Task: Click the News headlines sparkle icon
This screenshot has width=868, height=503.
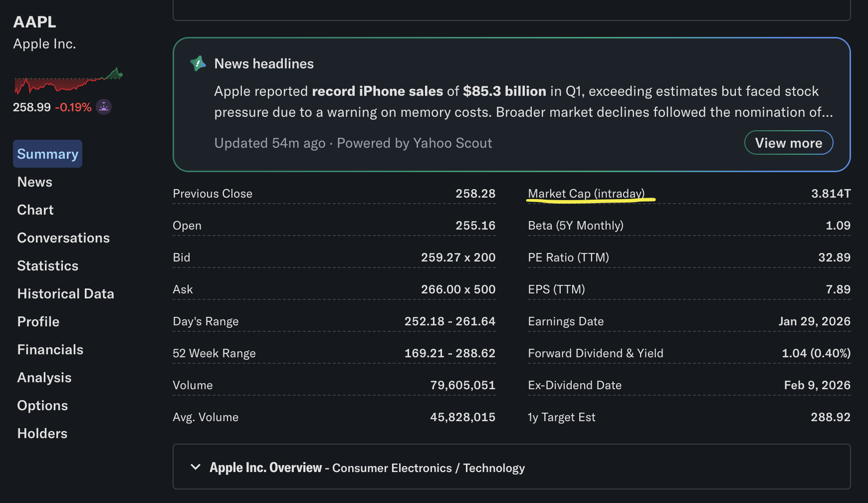Action: tap(198, 63)
